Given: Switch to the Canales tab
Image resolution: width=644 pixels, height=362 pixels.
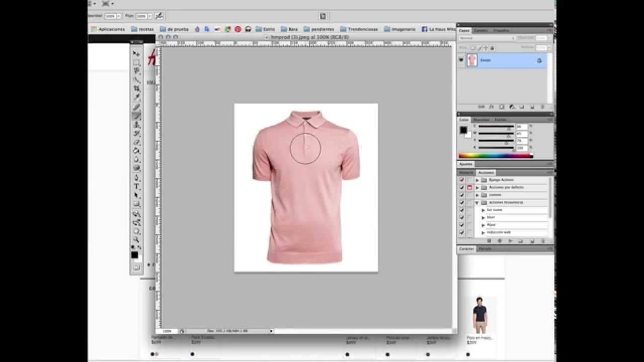Looking at the screenshot, I should [481, 31].
